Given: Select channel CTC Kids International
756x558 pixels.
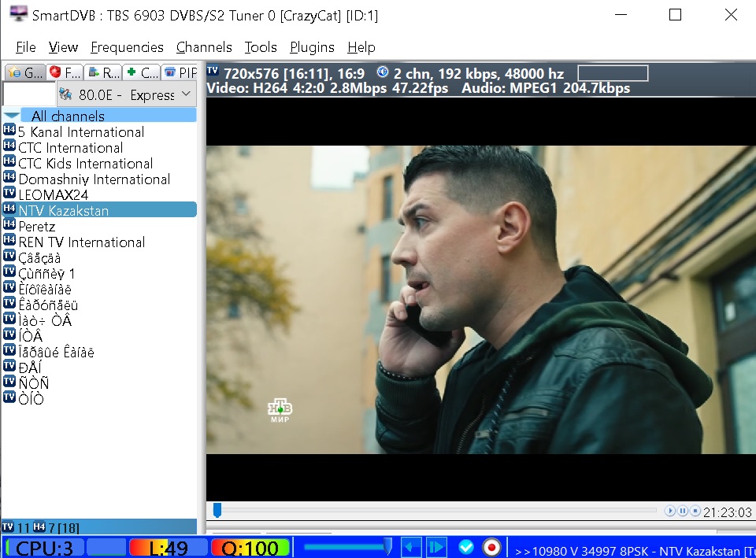Looking at the screenshot, I should tap(85, 164).
